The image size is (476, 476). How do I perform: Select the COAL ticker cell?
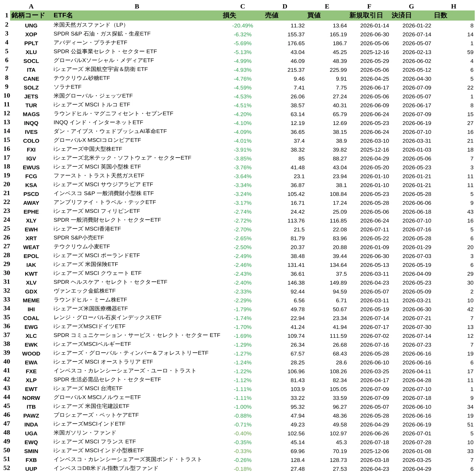(31, 318)
